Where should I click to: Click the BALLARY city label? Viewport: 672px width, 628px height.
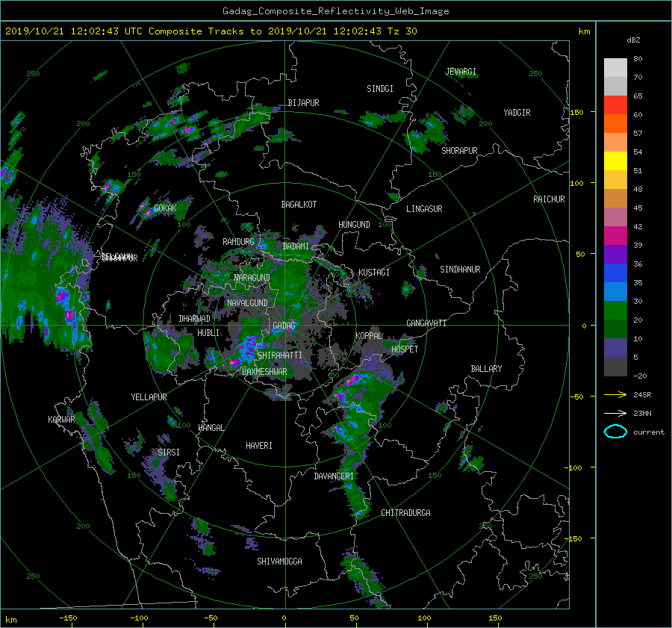tap(486, 369)
